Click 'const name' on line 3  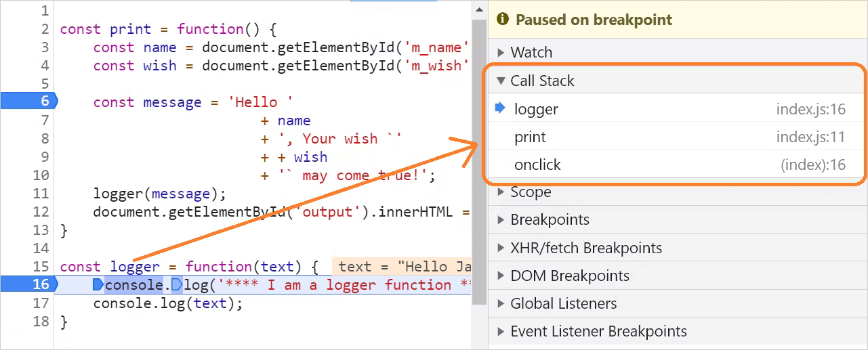134,47
